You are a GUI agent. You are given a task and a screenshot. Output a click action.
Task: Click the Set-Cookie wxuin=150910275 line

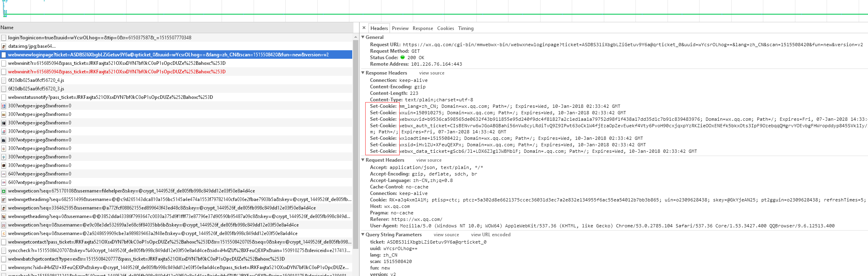[498, 113]
